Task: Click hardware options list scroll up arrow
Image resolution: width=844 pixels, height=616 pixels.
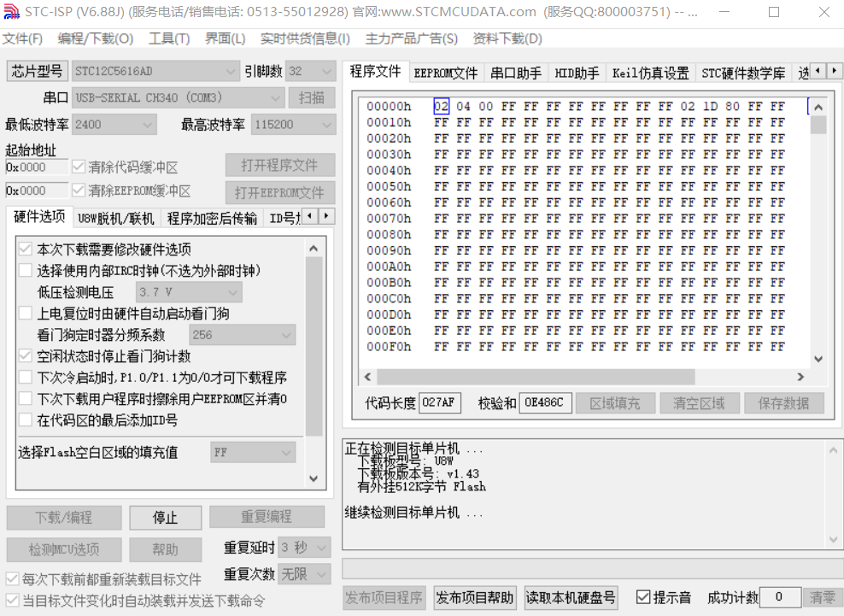Action: coord(314,249)
